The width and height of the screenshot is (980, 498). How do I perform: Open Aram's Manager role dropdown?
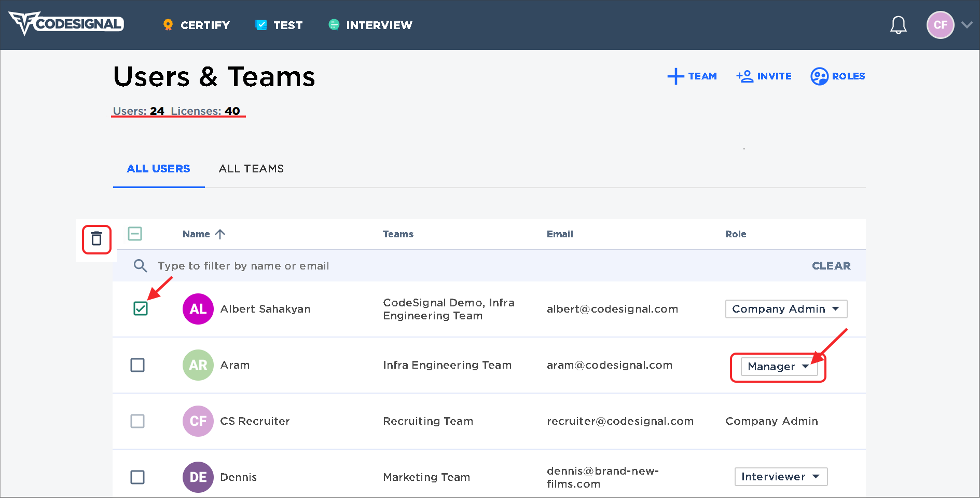(x=778, y=367)
